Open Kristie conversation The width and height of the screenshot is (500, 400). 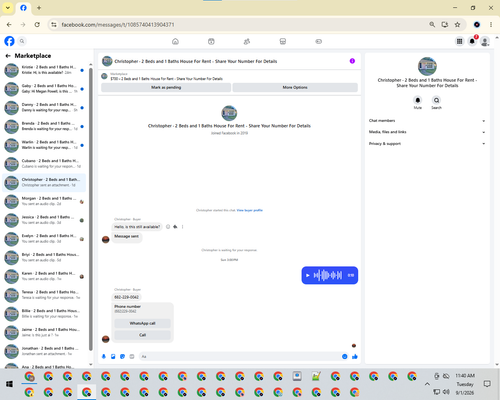44,70
